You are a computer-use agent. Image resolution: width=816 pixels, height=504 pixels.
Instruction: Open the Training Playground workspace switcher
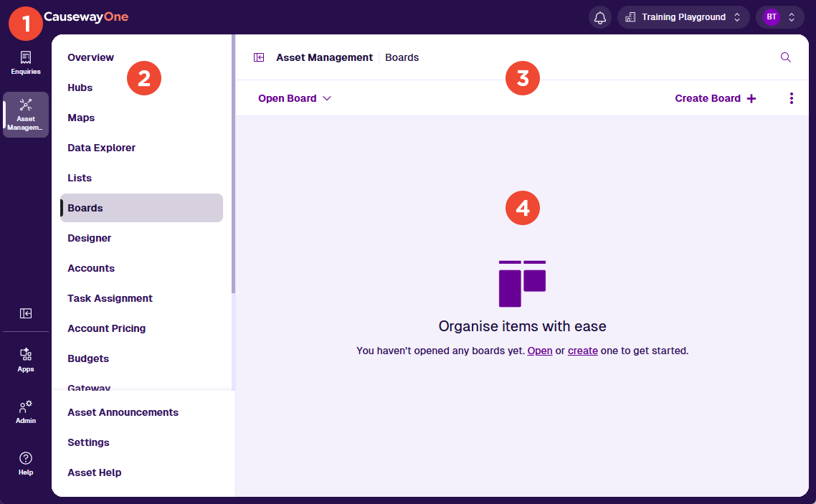(683, 16)
